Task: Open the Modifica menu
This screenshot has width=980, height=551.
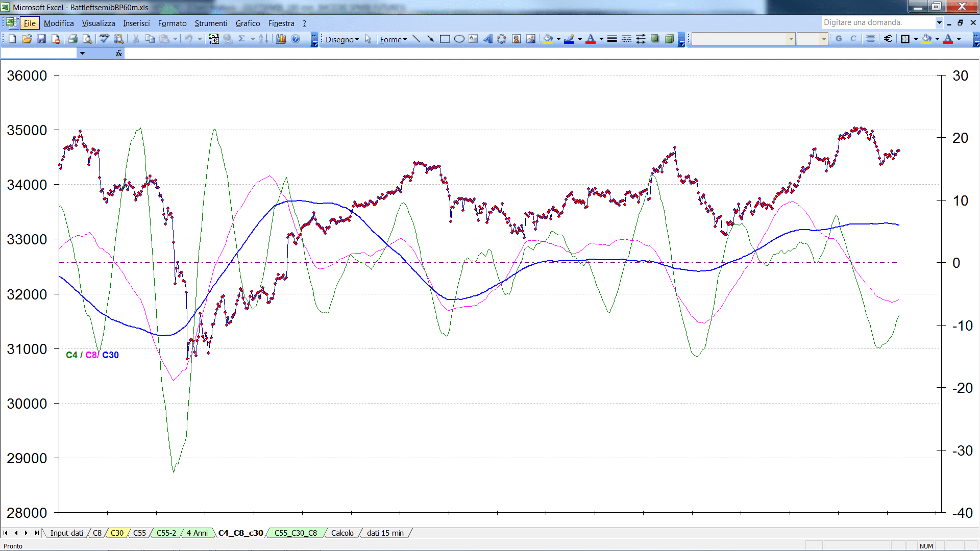Action: pos(59,23)
